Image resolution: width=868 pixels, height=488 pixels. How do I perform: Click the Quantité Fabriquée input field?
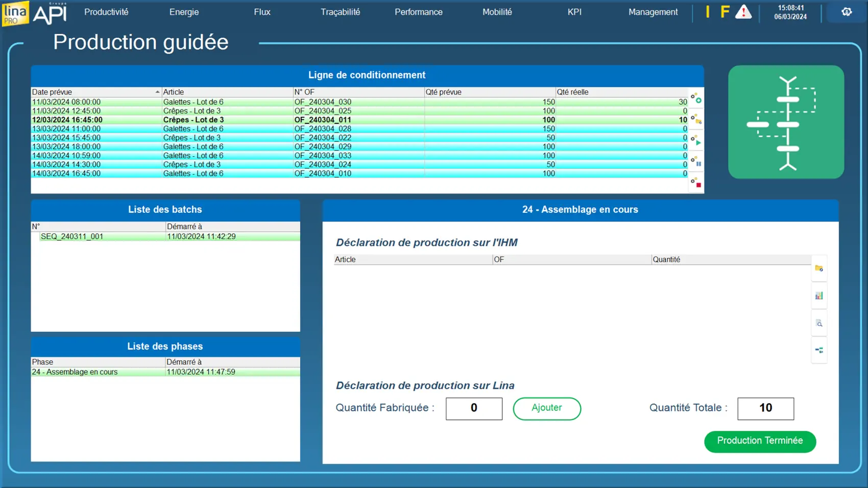click(x=473, y=408)
